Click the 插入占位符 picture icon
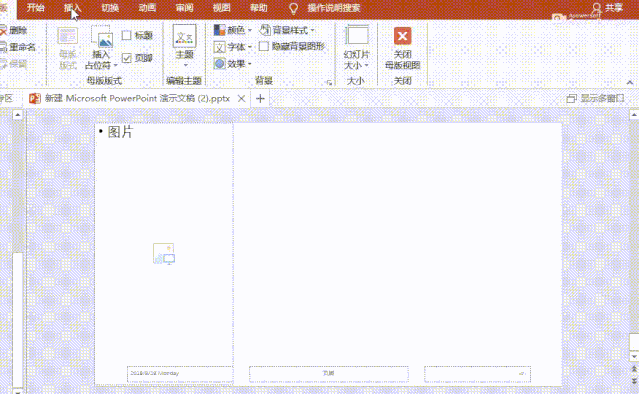Viewport: 639px width, 394px height. point(101,37)
